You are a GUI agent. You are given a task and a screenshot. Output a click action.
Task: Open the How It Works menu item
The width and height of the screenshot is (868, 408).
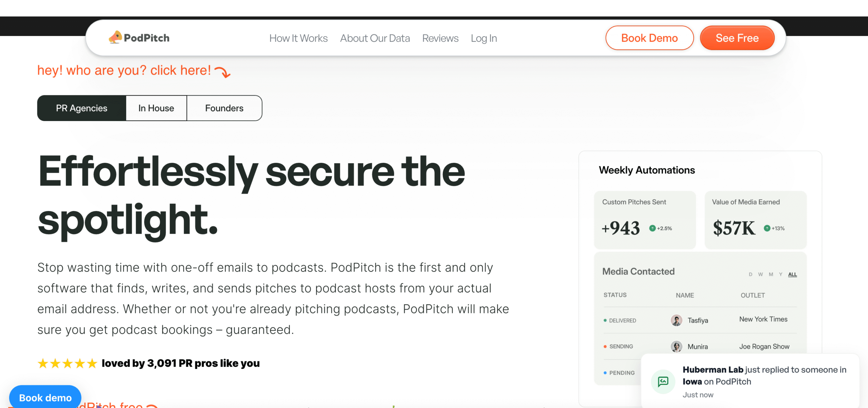coord(298,38)
